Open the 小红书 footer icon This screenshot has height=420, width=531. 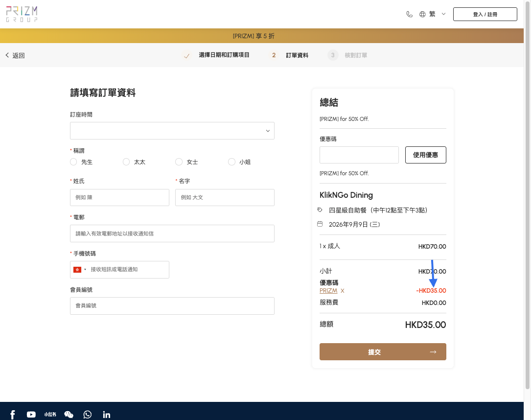pos(50,415)
